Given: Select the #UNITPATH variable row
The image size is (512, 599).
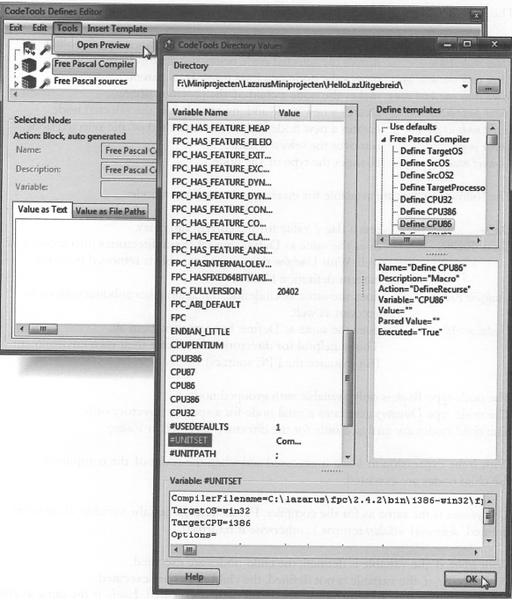Looking at the screenshot, I should (x=256, y=454).
